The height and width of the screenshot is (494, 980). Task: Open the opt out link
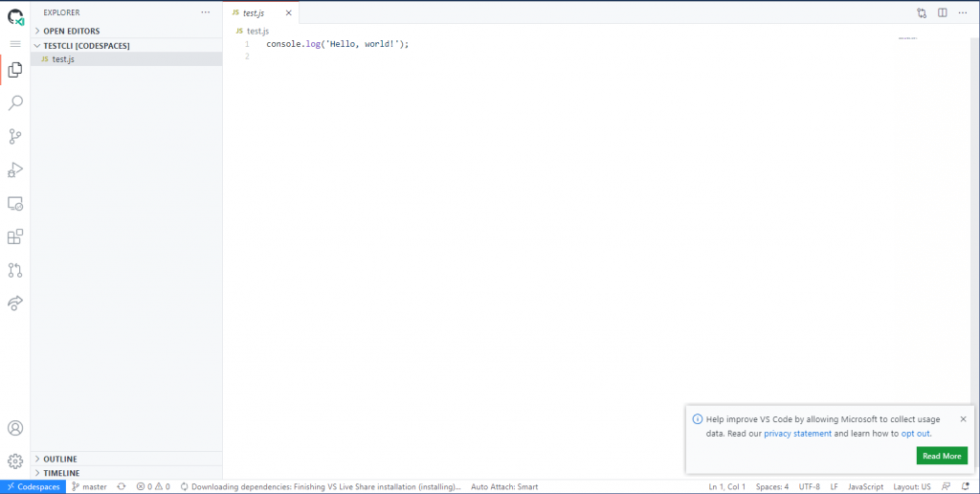916,434
